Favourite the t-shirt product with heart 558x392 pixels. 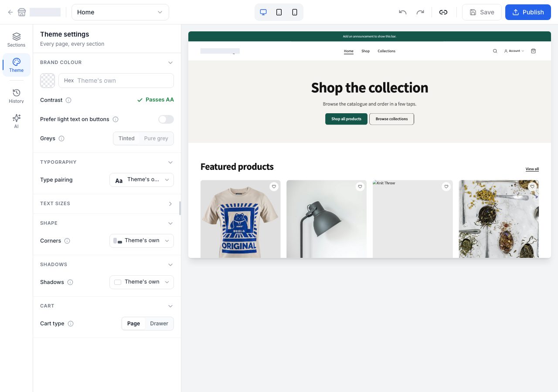[274, 186]
